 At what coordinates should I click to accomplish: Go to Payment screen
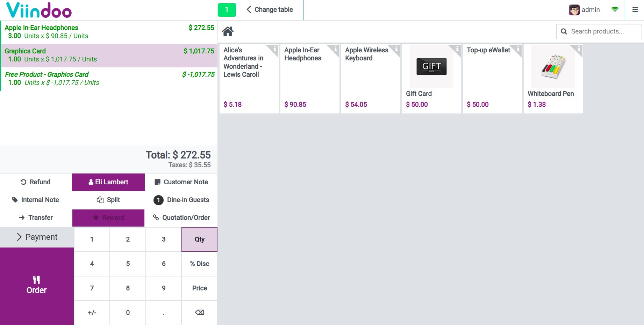pos(37,237)
